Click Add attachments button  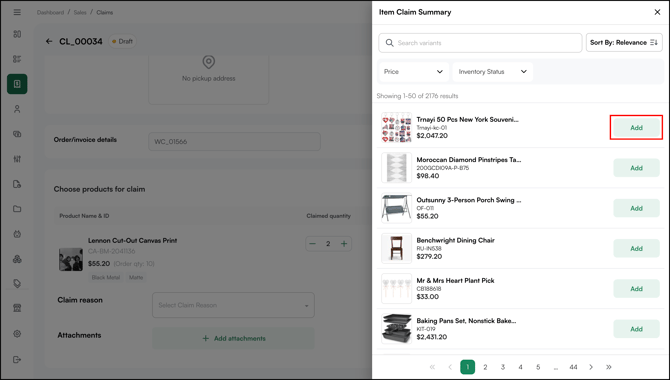[x=233, y=339]
